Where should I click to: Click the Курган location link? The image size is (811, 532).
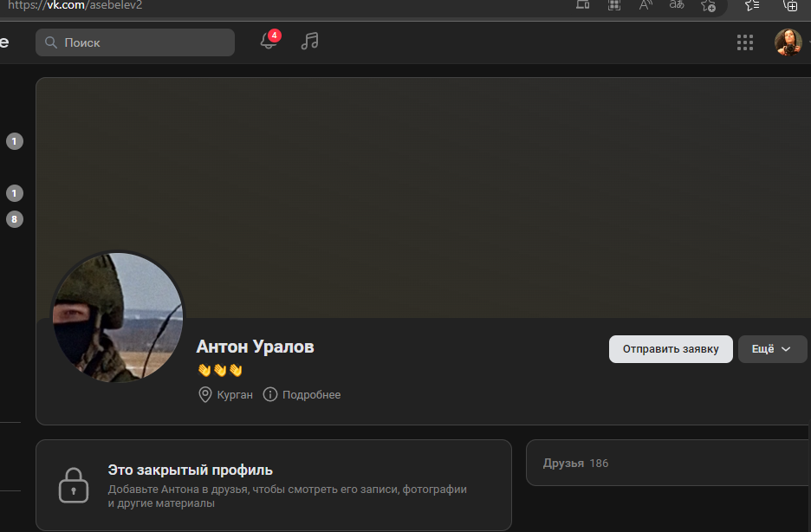(226, 394)
